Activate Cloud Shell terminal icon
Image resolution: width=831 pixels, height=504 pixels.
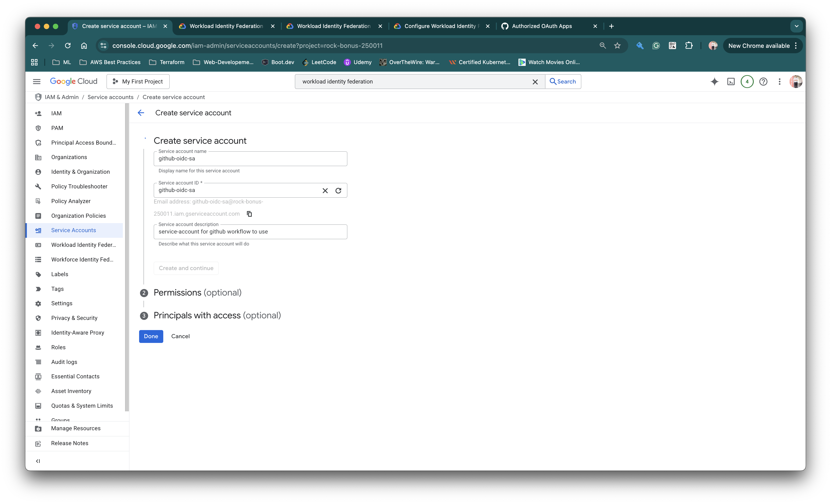click(731, 81)
